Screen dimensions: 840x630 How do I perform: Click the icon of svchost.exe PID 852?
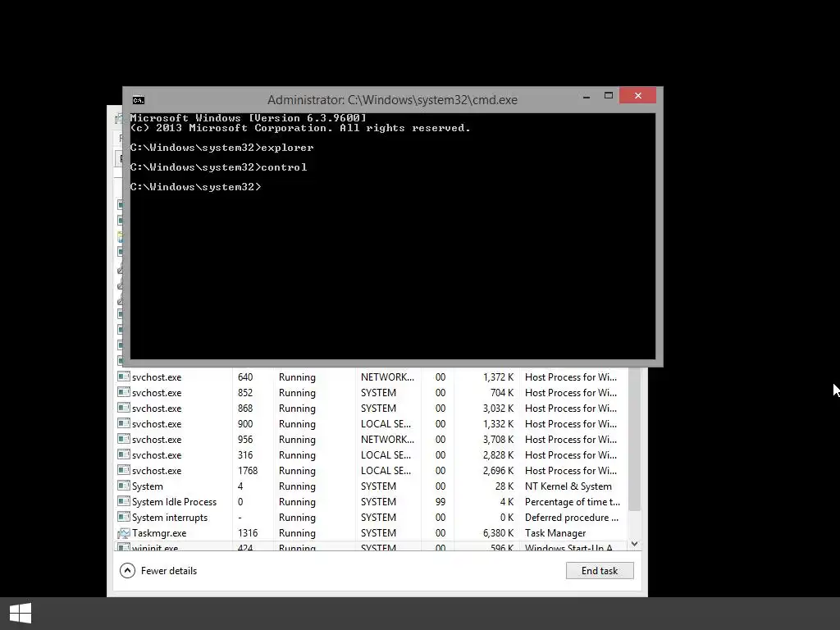click(x=124, y=392)
